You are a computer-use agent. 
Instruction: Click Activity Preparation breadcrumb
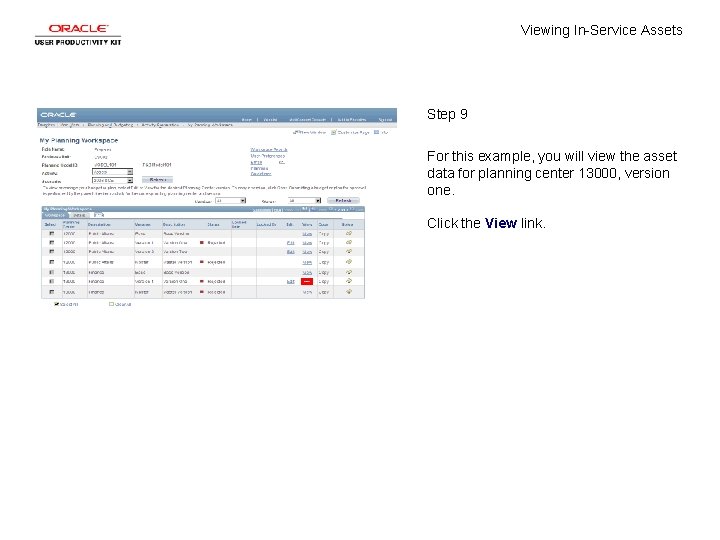pyautogui.click(x=160, y=125)
